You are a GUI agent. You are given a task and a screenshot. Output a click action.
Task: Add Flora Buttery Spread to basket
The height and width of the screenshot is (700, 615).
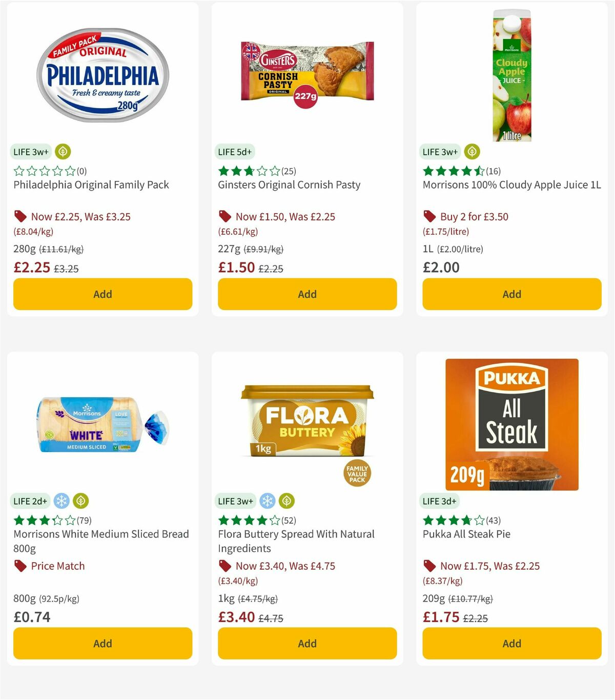[x=307, y=643]
